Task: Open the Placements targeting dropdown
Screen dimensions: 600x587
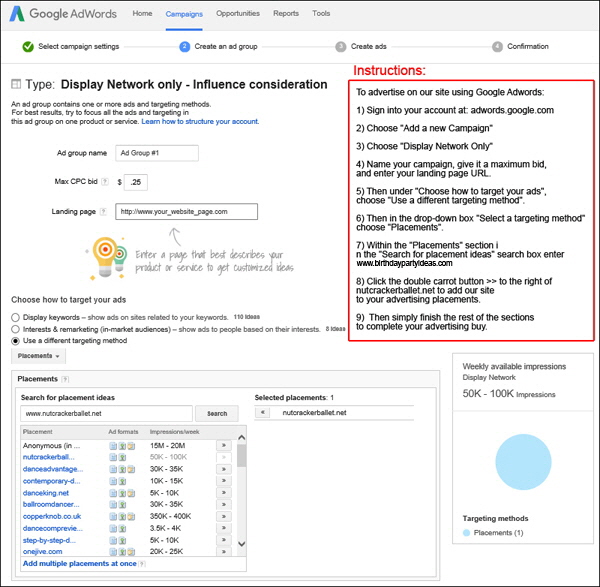Action: 38,356
